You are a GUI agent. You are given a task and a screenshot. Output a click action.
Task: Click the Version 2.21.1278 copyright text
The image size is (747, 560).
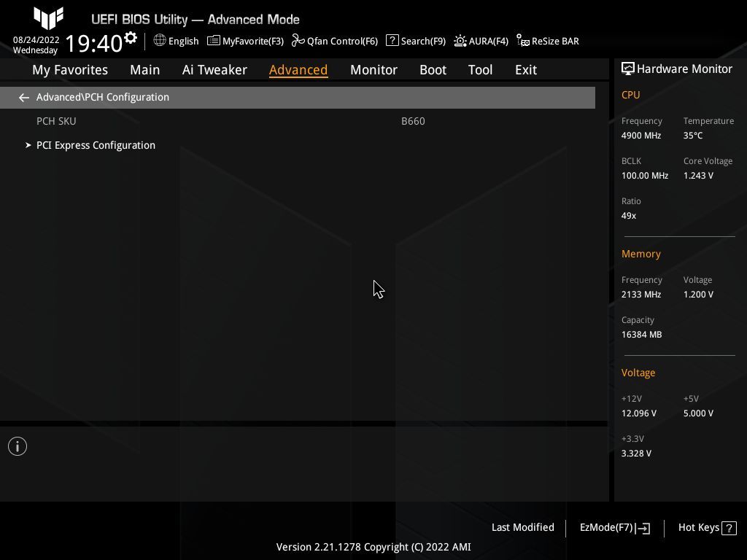(373, 547)
